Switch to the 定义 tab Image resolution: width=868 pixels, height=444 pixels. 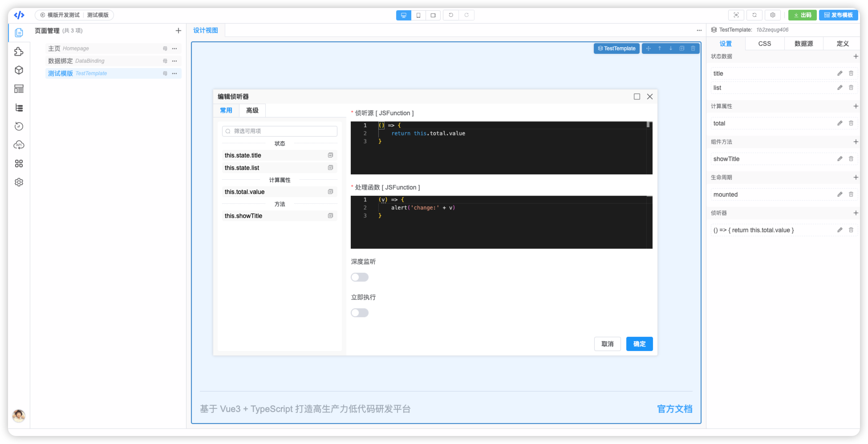pos(843,44)
